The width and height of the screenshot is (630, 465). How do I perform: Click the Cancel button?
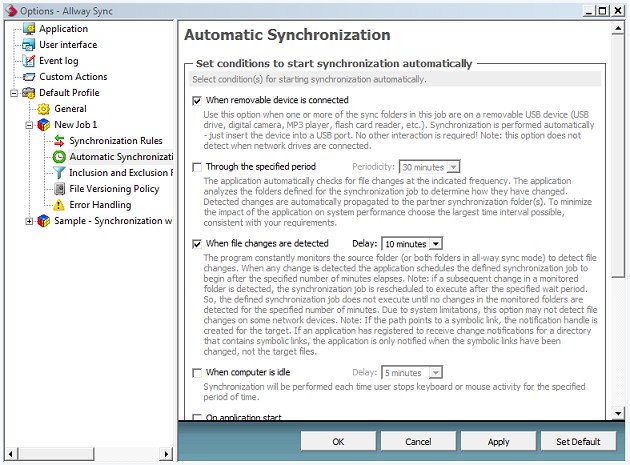[418, 441]
